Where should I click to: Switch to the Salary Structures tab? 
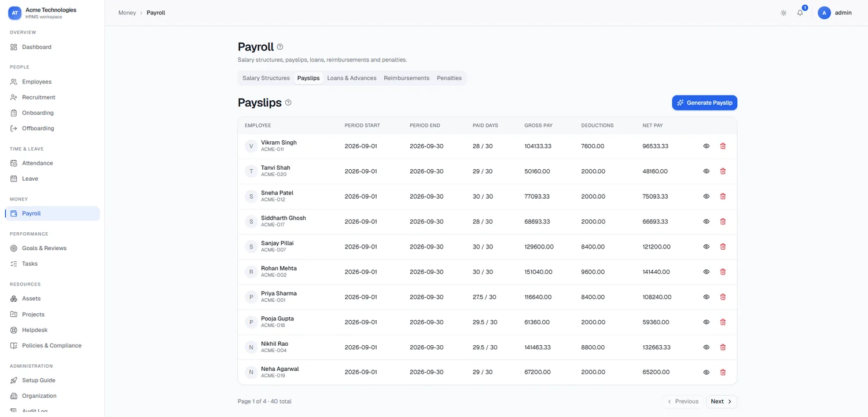(x=266, y=78)
